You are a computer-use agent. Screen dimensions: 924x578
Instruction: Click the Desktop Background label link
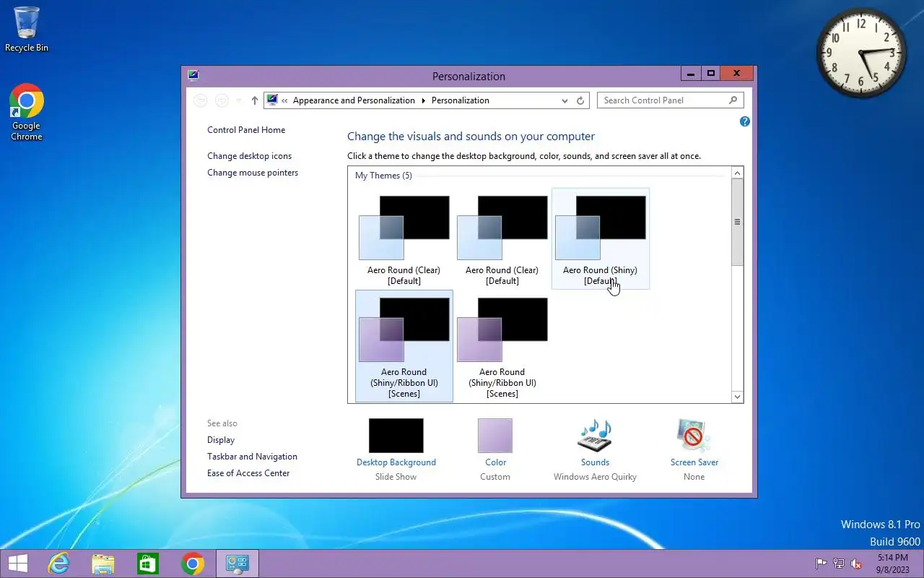[396, 462]
